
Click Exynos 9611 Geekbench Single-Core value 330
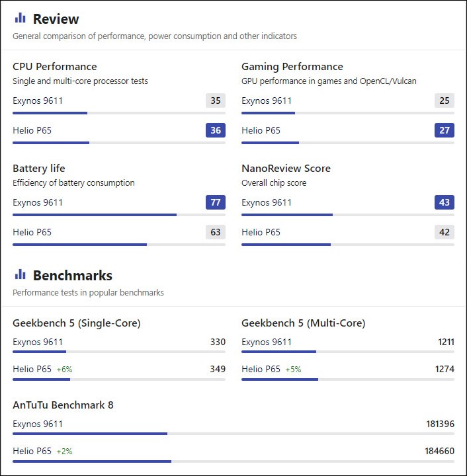click(218, 342)
